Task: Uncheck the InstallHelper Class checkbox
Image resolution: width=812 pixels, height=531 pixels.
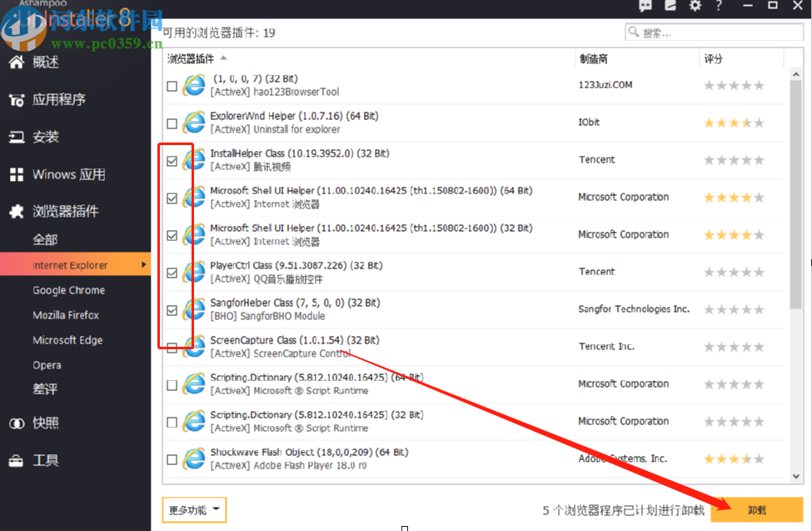Action: coord(172,161)
